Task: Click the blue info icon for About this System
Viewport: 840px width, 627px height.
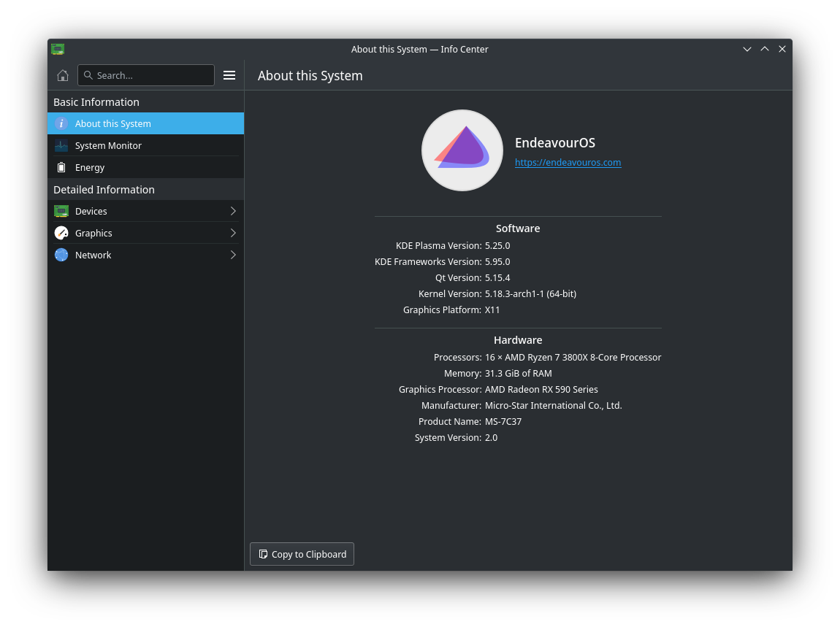Action: click(61, 123)
